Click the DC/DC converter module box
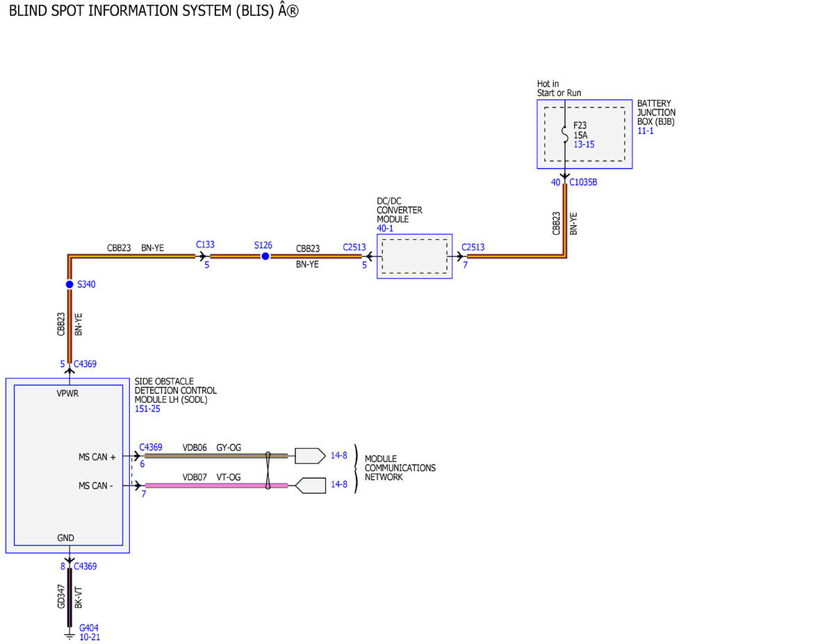This screenshot has height=644, width=834. coord(415,256)
